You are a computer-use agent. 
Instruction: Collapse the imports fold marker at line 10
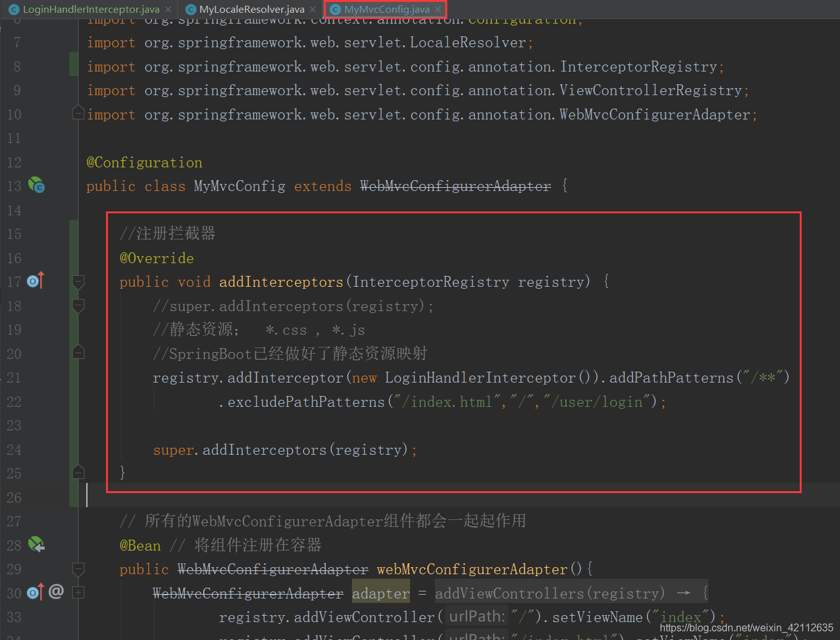78,113
